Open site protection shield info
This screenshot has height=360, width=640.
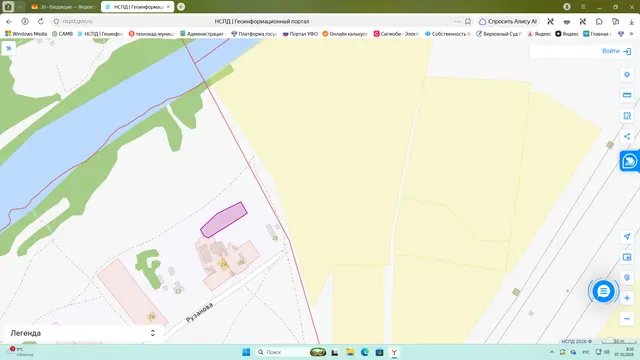pyautogui.click(x=56, y=21)
